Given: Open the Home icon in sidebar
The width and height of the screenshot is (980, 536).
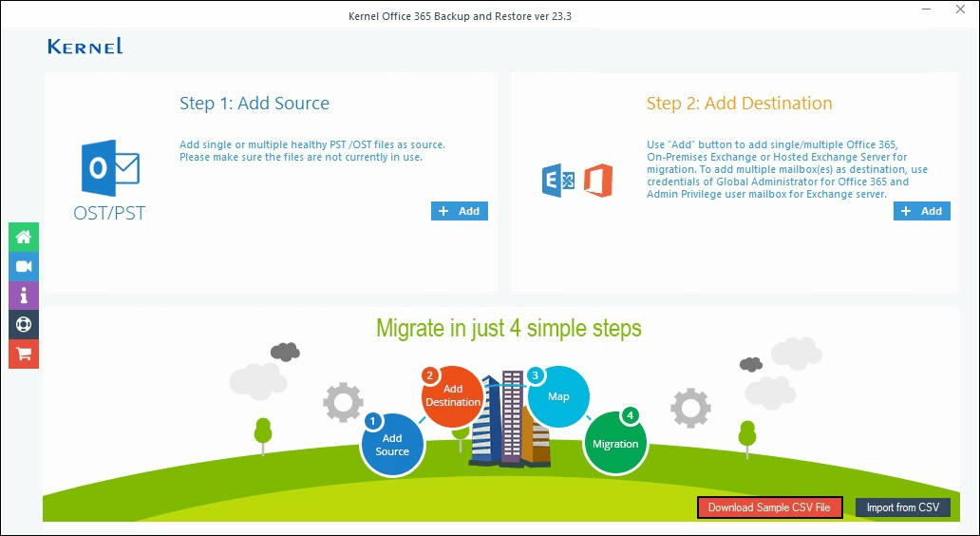Looking at the screenshot, I should click(24, 237).
